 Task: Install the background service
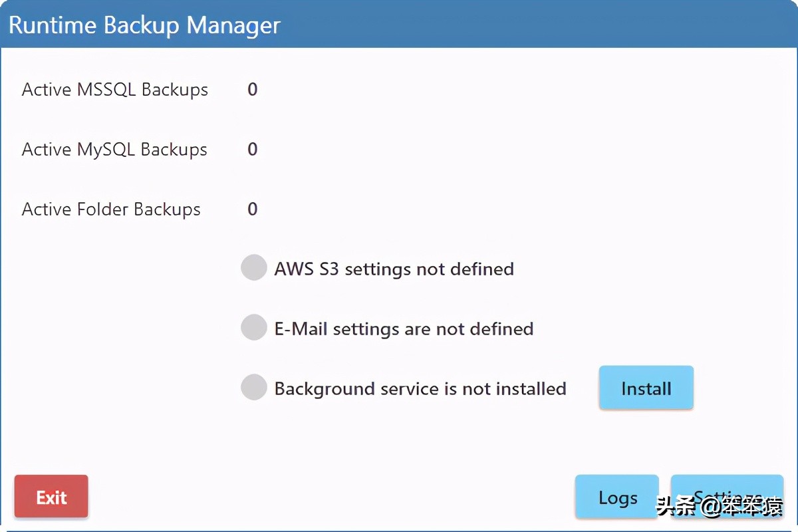(645, 388)
